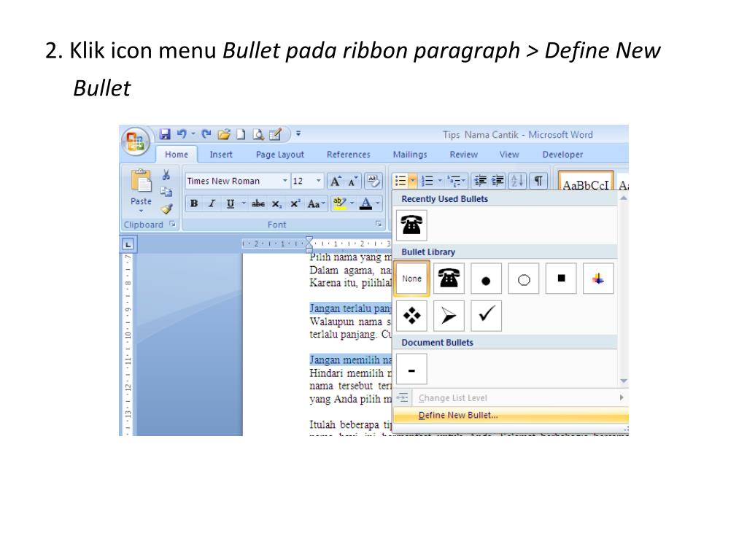This screenshot has width=747, height=560.
Task: Toggle Strikethrough formatting
Action: pyautogui.click(x=258, y=204)
